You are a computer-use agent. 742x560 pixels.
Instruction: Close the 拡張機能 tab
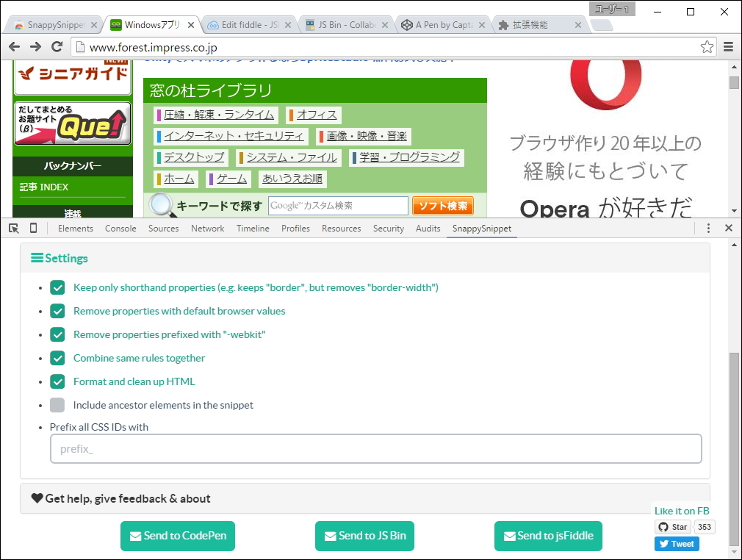click(578, 25)
